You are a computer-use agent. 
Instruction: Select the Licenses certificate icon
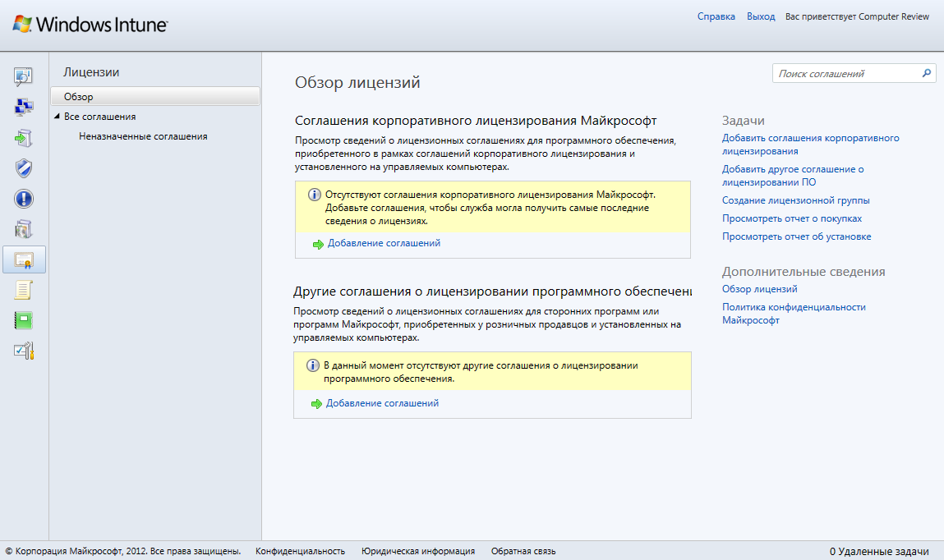tap(24, 259)
